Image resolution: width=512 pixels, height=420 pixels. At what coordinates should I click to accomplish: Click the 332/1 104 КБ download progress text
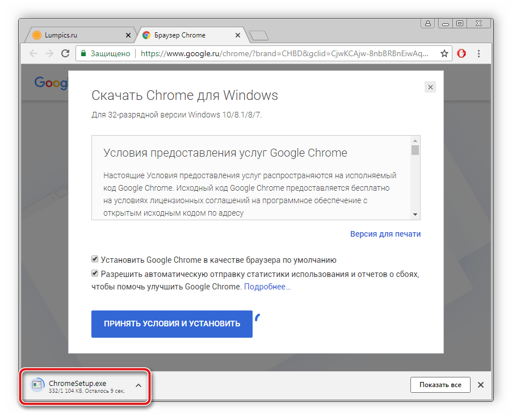coord(86,391)
